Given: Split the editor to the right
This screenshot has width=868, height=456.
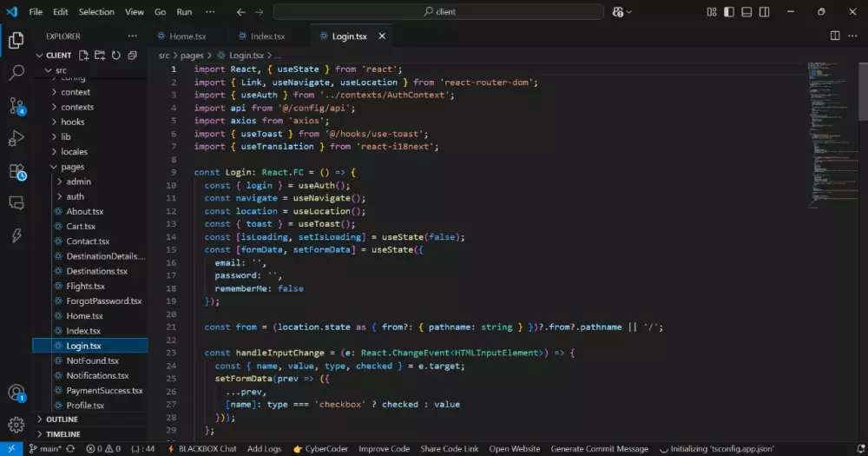Looking at the screenshot, I should [835, 36].
